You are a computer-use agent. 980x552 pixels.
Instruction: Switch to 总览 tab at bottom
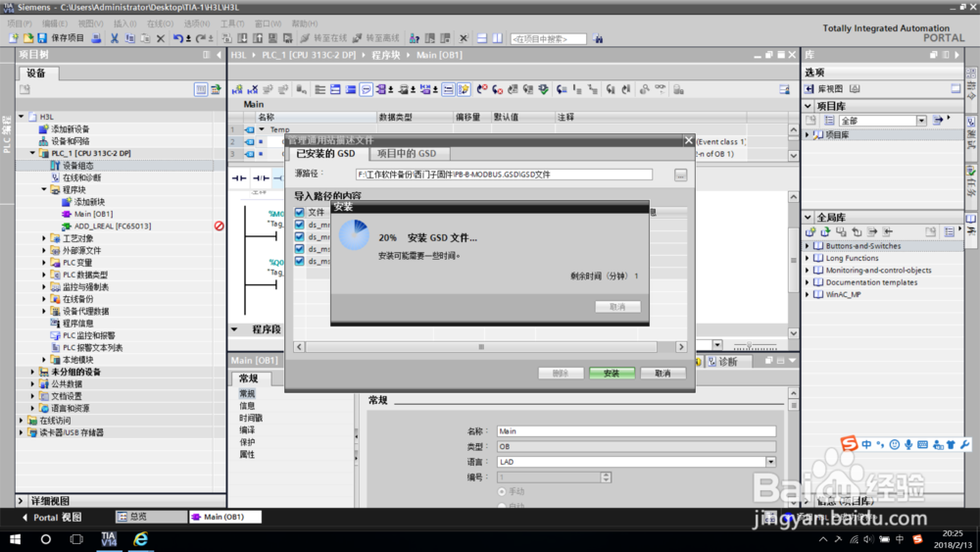click(151, 517)
